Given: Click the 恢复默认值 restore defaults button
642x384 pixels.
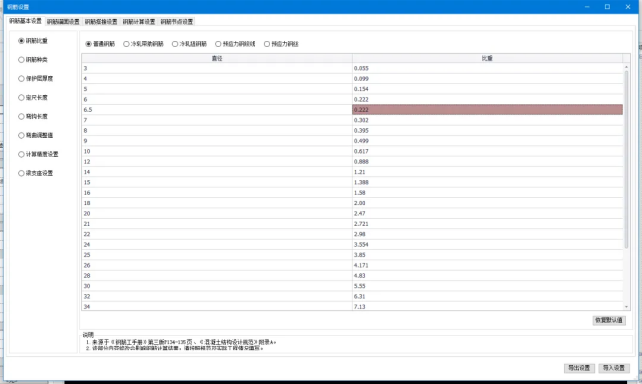Looking at the screenshot, I should tap(609, 320).
